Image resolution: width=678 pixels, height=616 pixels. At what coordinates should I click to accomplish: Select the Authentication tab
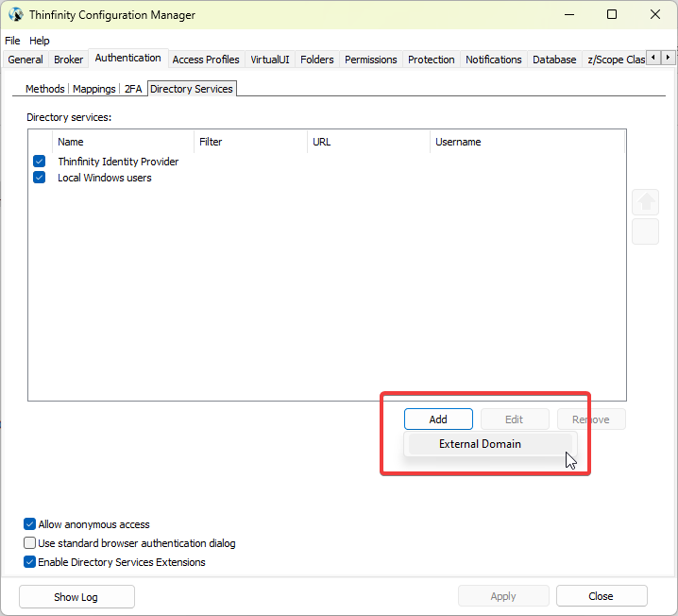[x=128, y=58]
